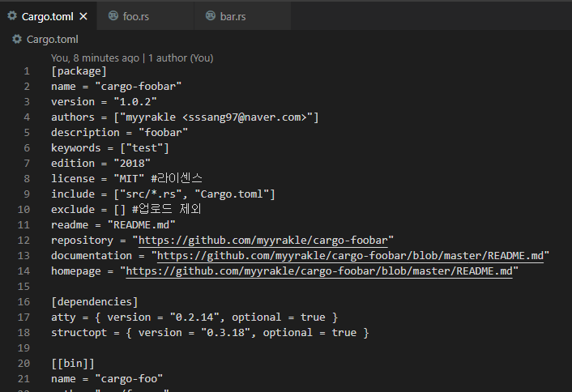Follow the documentation README.md URL
Screen dimensions: 572x392
352,256
